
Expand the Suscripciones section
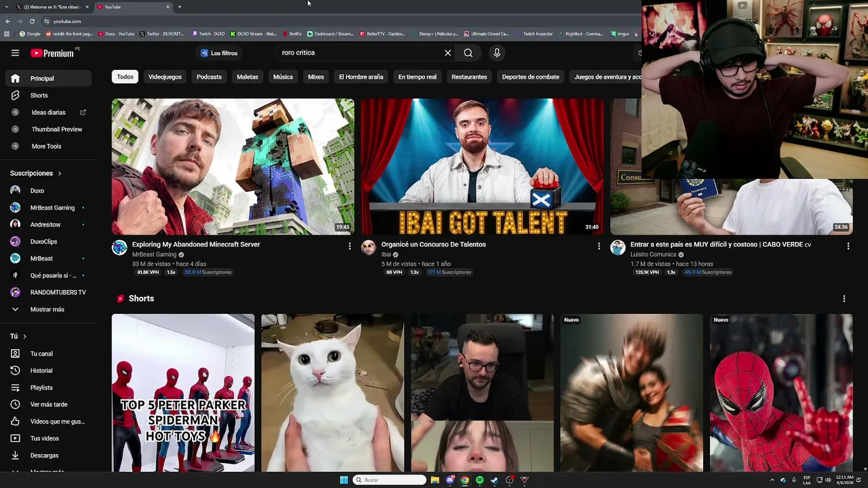coord(36,174)
